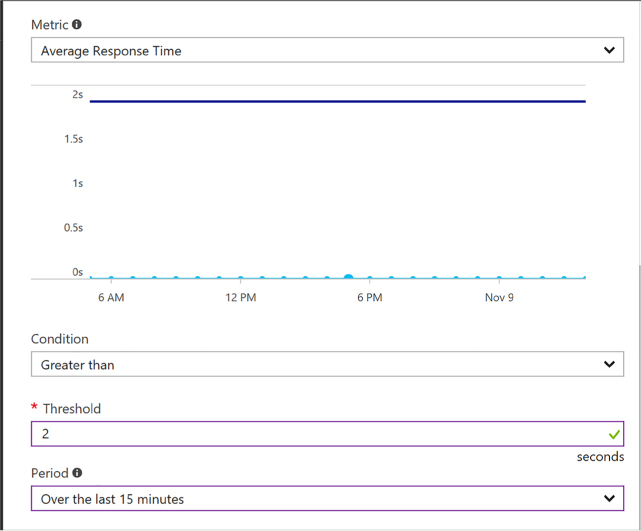Image resolution: width=641 pixels, height=531 pixels.
Task: Click the info icon beside Period
Action: [77, 473]
